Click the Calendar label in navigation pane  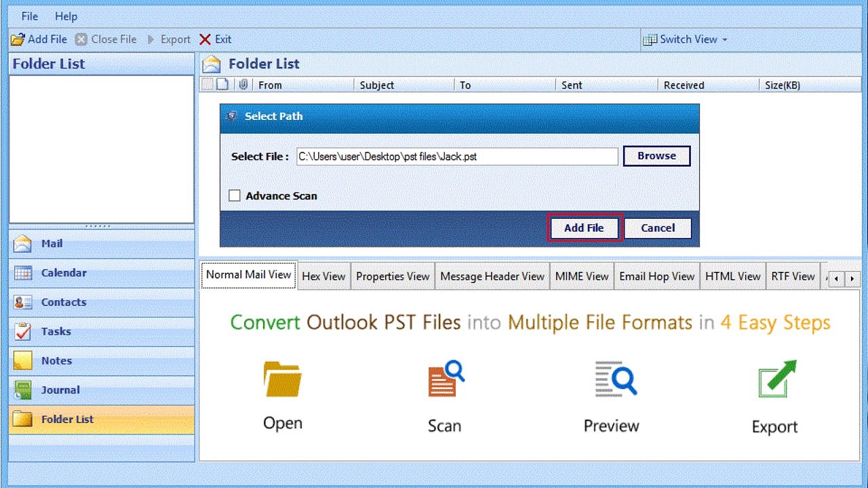click(x=64, y=273)
